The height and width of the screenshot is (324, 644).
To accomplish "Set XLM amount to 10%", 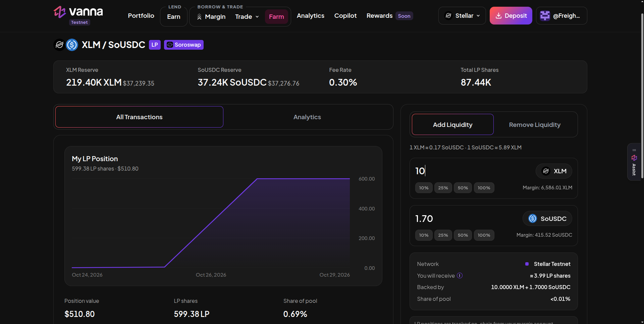I will (424, 188).
